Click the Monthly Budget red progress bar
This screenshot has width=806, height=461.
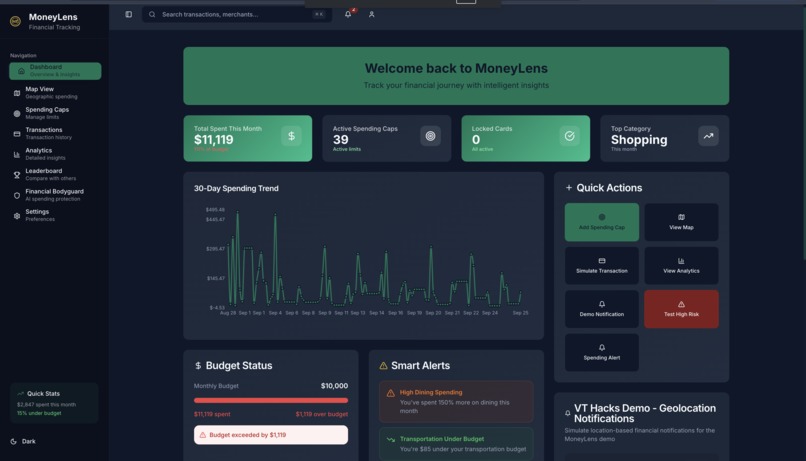[271, 400]
